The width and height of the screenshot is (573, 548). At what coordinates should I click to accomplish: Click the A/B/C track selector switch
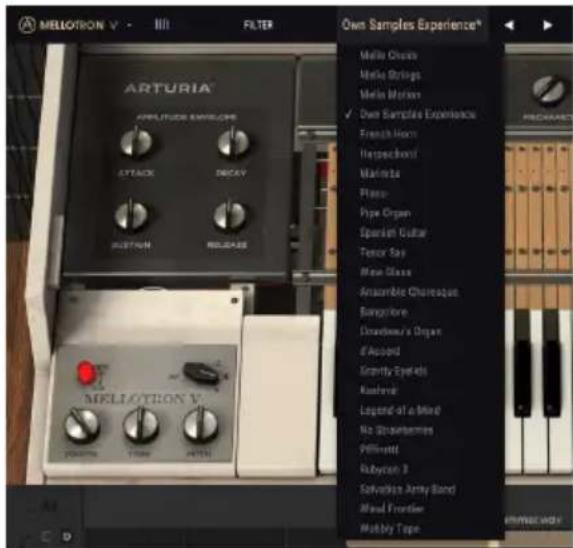[x=200, y=373]
